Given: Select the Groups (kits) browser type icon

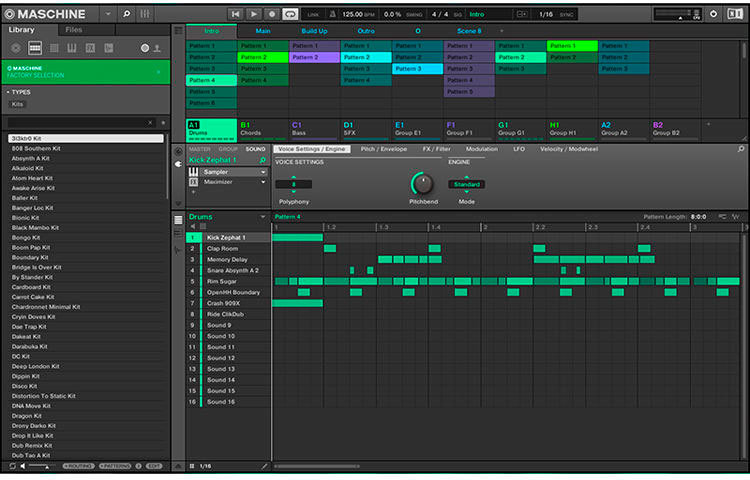Looking at the screenshot, I should (35, 48).
